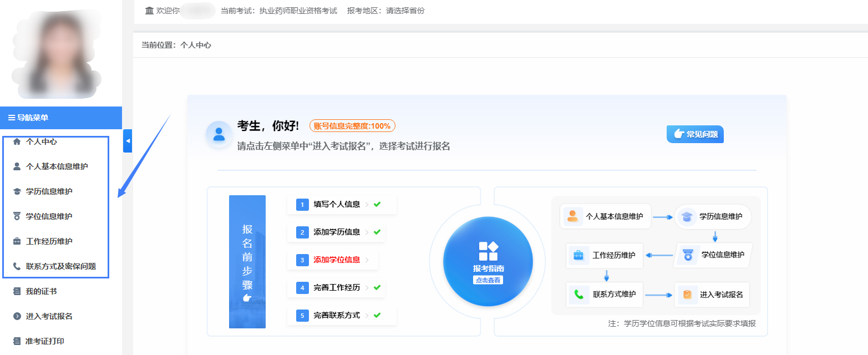Click the 常见问题 button
Image resolution: width=868 pixels, height=355 pixels.
[695, 134]
